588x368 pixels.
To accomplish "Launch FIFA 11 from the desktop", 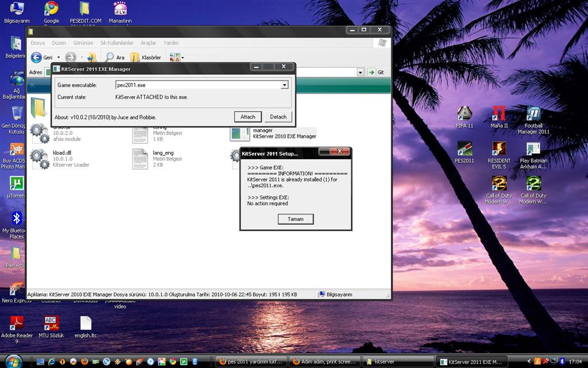I will pos(464,117).
